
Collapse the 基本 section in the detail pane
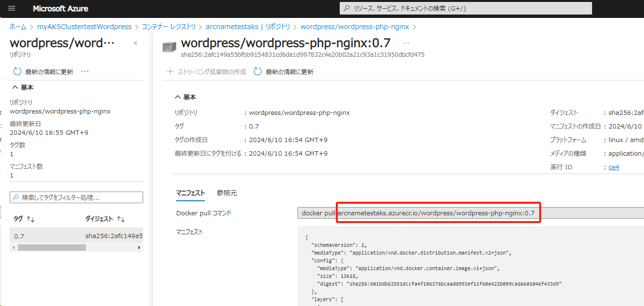point(178,97)
